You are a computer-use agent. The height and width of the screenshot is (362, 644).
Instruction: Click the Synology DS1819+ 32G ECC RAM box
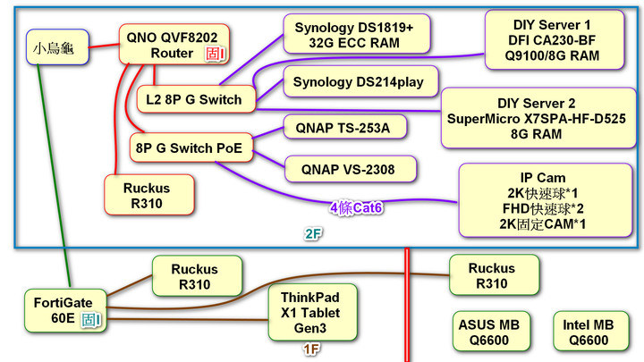357,35
